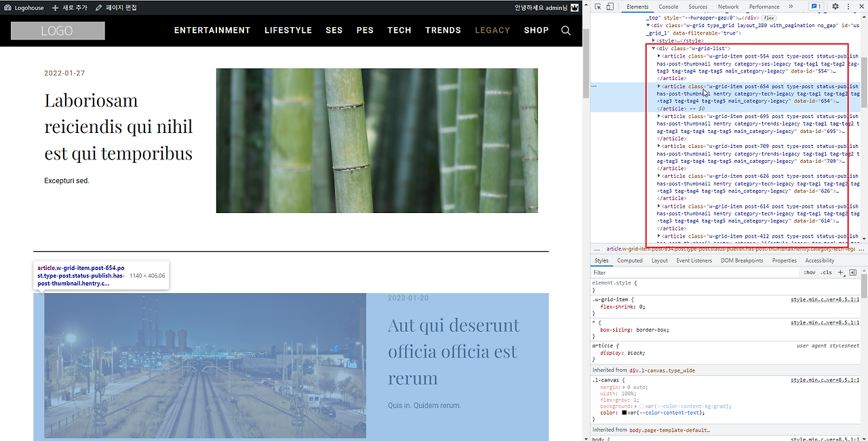Click the bamboo post thumbnail

pyautogui.click(x=377, y=140)
